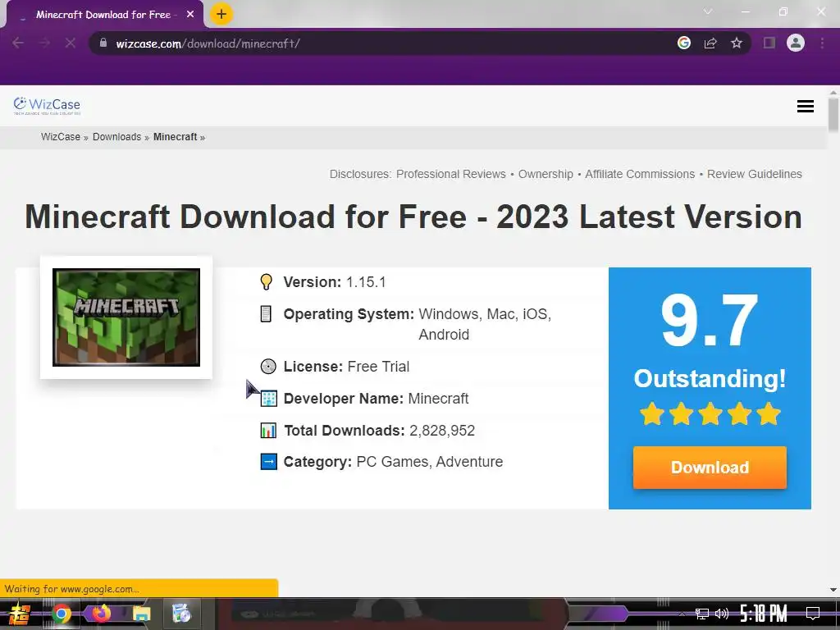Open Professional Reviews disclosure link

tap(451, 174)
